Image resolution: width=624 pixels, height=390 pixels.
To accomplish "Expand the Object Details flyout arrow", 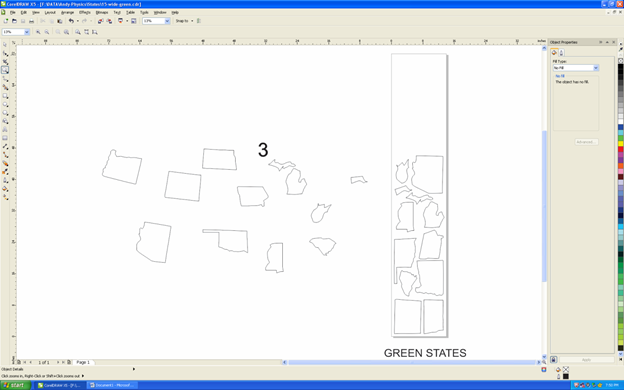I will click(x=134, y=369).
